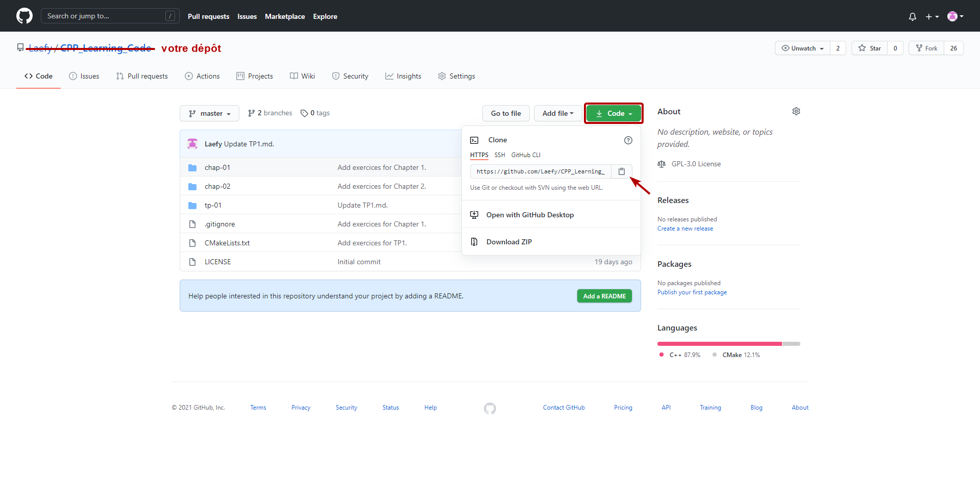Switch to the Actions tab
This screenshot has width=980, height=480.
[x=202, y=76]
